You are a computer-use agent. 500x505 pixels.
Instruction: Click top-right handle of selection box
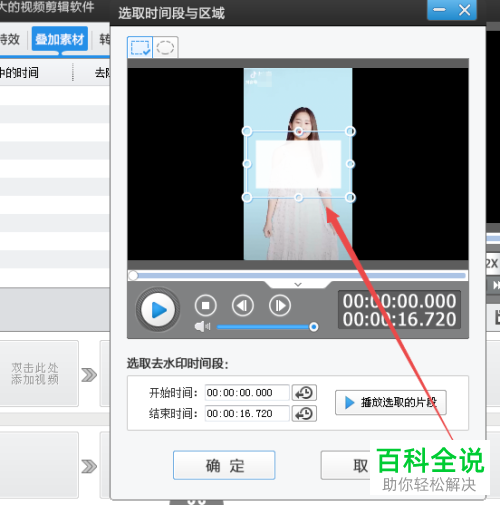(x=350, y=131)
